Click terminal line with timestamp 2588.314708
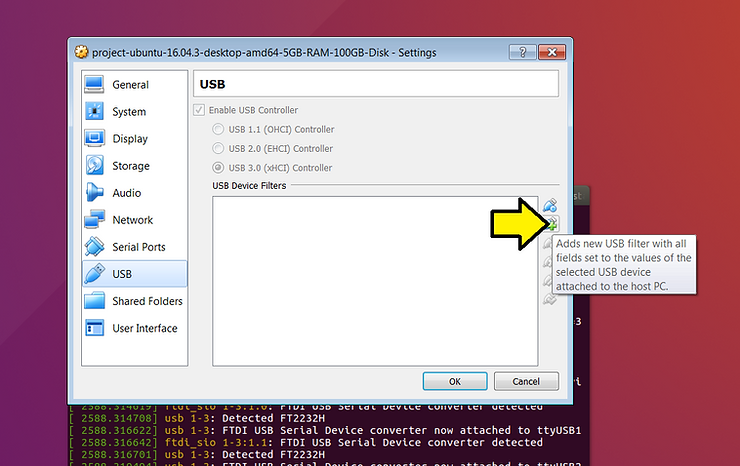The width and height of the screenshot is (740, 466). (197, 418)
